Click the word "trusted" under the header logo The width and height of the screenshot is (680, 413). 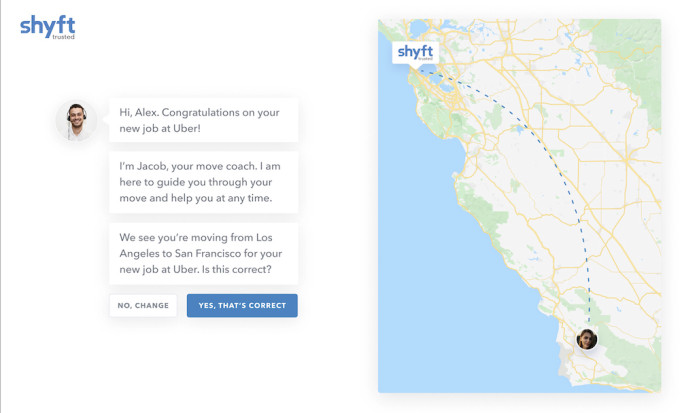[62, 39]
